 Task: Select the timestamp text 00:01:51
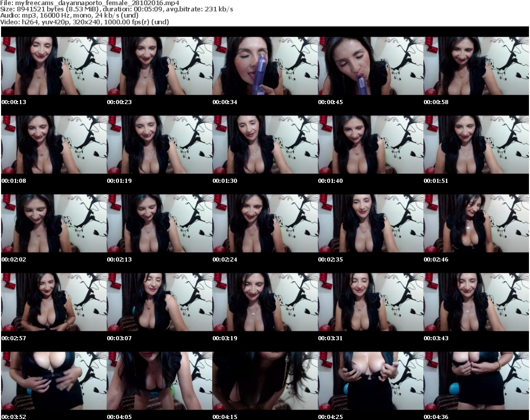(x=436, y=181)
